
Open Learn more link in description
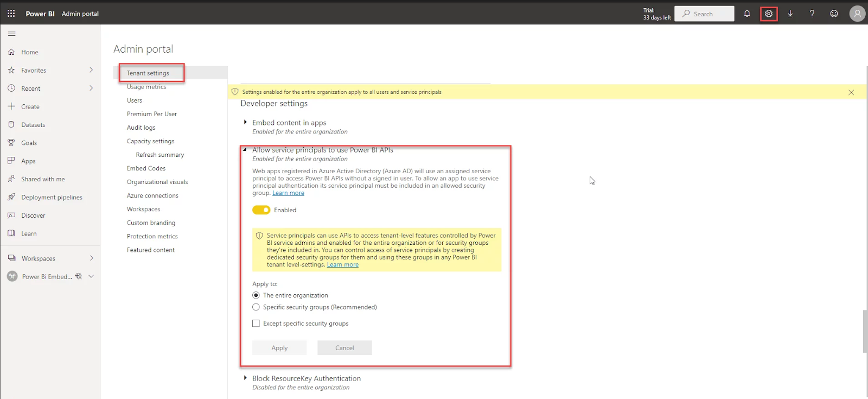tap(288, 193)
